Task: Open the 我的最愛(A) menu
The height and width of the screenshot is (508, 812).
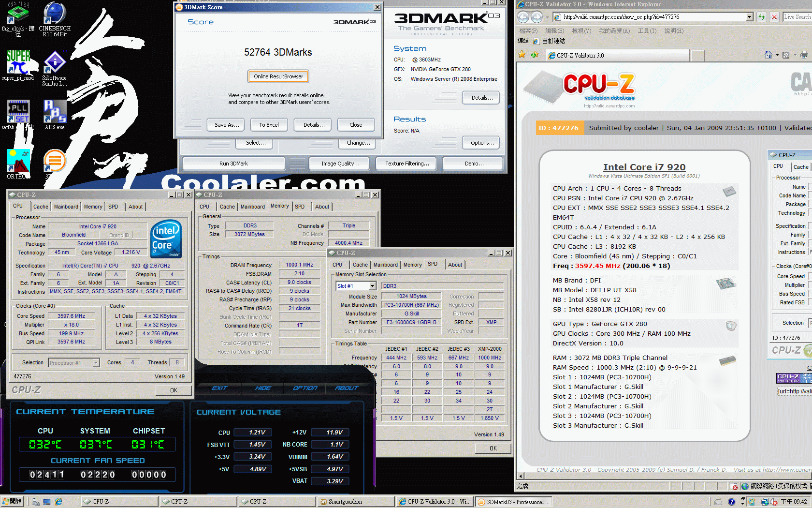Action: pyautogui.click(x=614, y=31)
